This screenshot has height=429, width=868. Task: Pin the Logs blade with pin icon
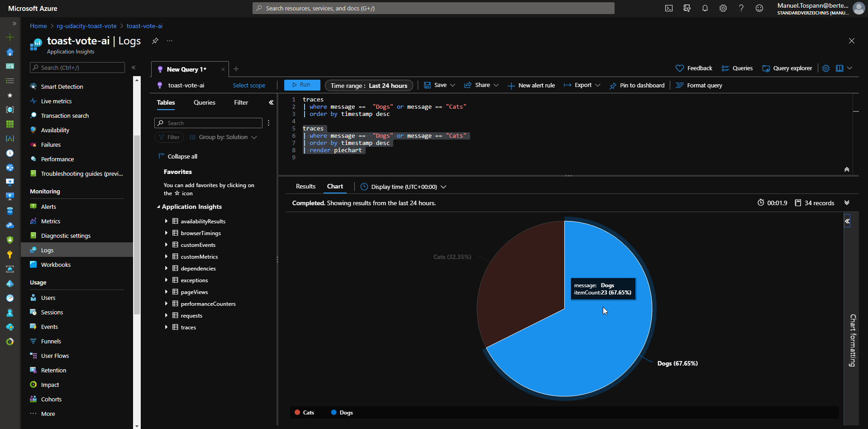[155, 41]
